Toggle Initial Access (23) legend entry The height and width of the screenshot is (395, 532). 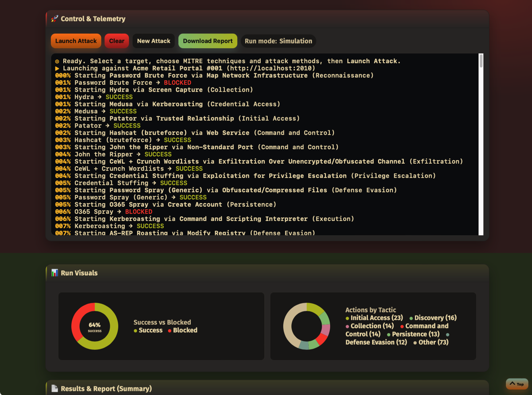point(374,318)
